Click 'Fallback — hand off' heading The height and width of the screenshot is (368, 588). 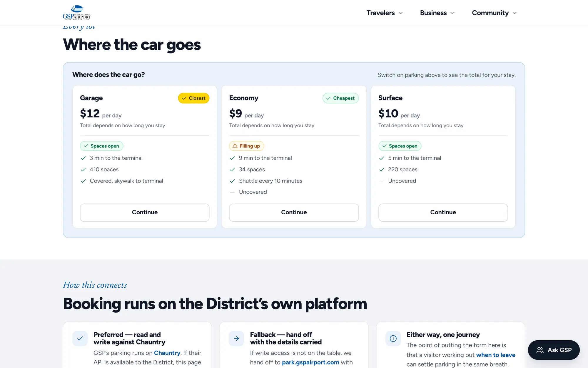click(x=286, y=338)
